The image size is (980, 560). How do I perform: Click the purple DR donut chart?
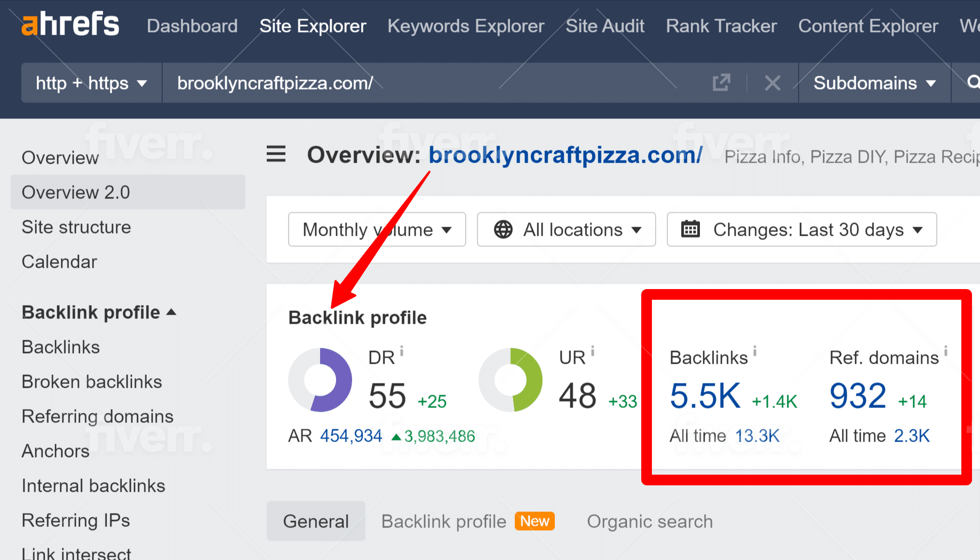point(320,380)
